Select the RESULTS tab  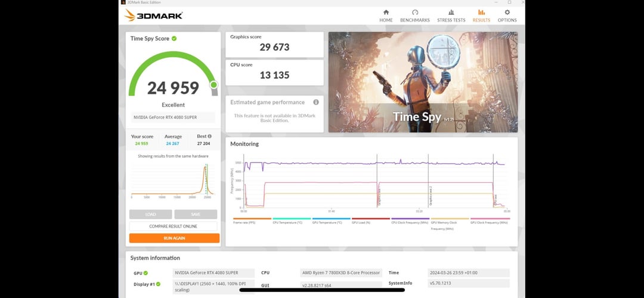point(481,16)
